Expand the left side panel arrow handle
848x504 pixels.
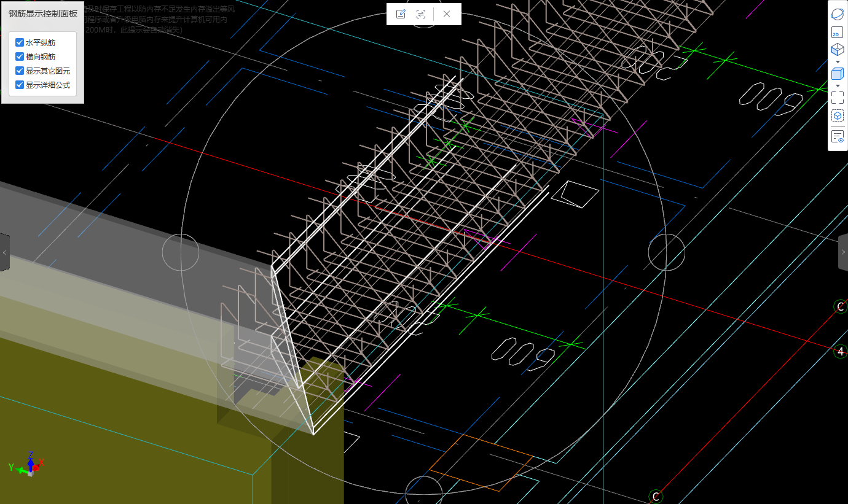(4, 252)
